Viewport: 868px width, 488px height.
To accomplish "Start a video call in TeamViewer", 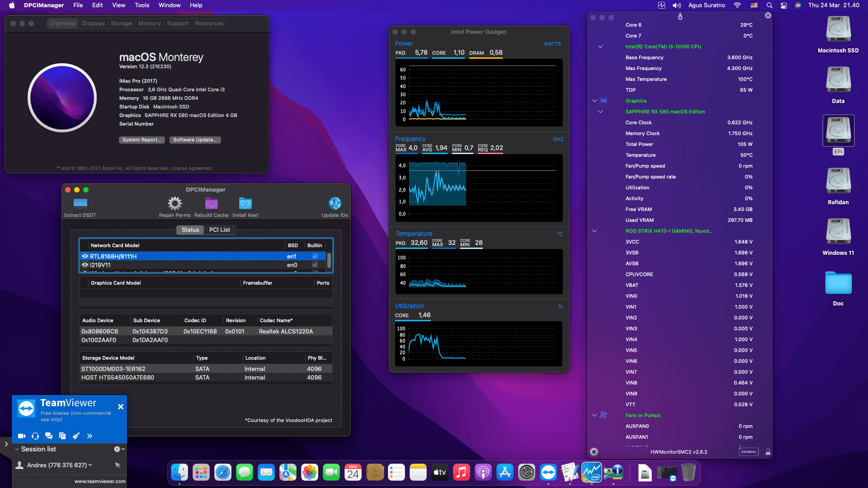I will click(x=21, y=436).
